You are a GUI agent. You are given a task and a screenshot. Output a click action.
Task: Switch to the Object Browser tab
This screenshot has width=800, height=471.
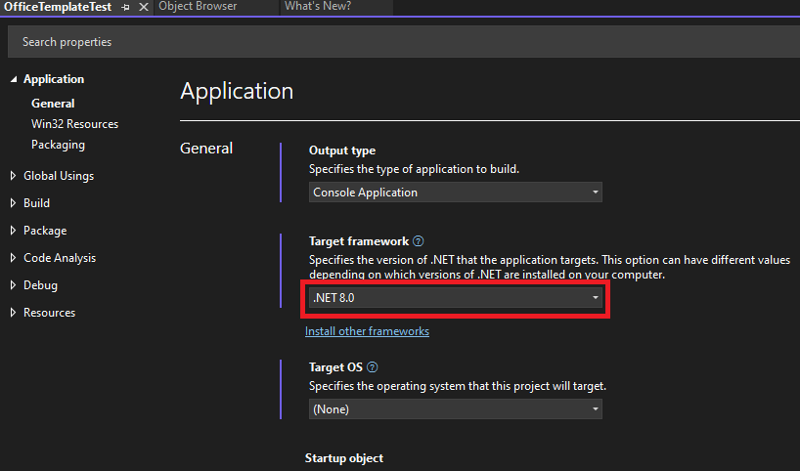197,6
